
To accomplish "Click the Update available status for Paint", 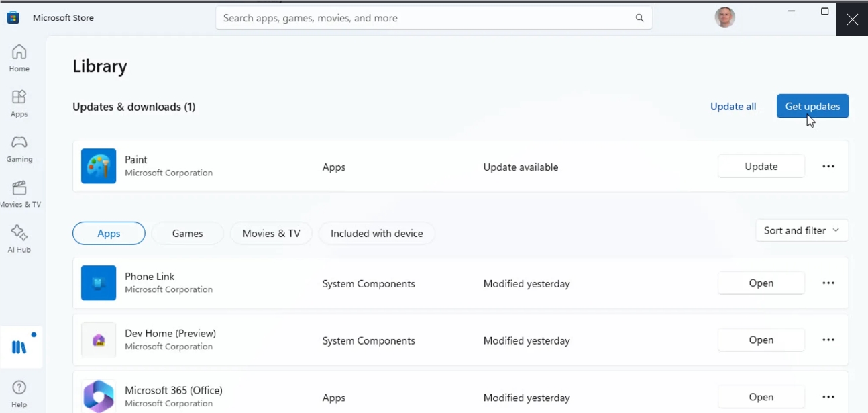I will (x=521, y=167).
